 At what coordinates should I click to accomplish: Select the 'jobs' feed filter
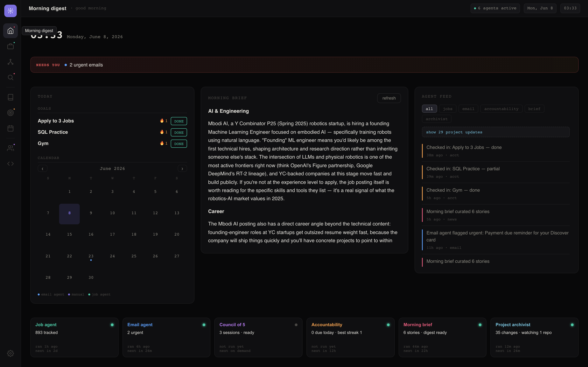click(447, 109)
